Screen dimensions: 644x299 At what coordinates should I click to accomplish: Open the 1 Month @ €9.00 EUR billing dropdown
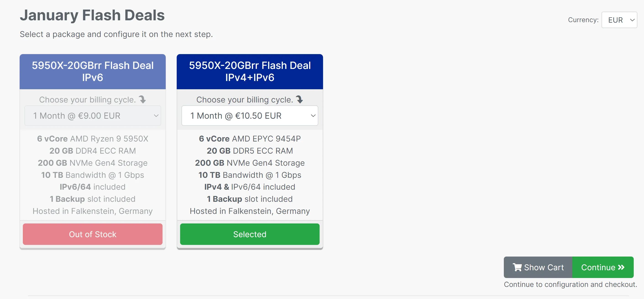click(93, 116)
